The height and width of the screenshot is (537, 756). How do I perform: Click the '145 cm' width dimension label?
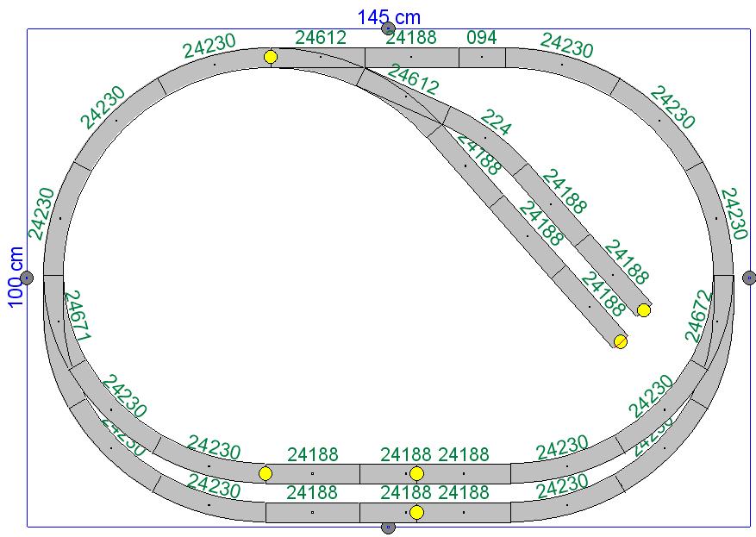click(x=389, y=17)
